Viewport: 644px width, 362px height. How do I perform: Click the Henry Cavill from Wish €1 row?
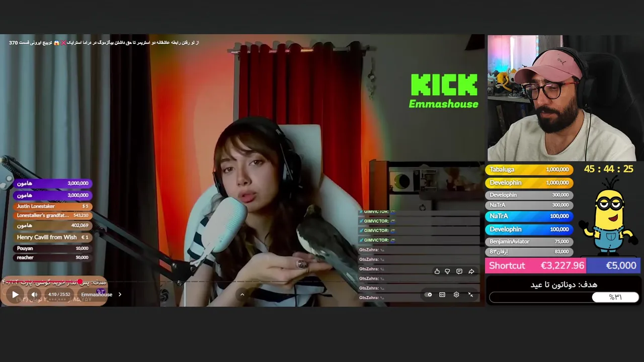click(53, 237)
